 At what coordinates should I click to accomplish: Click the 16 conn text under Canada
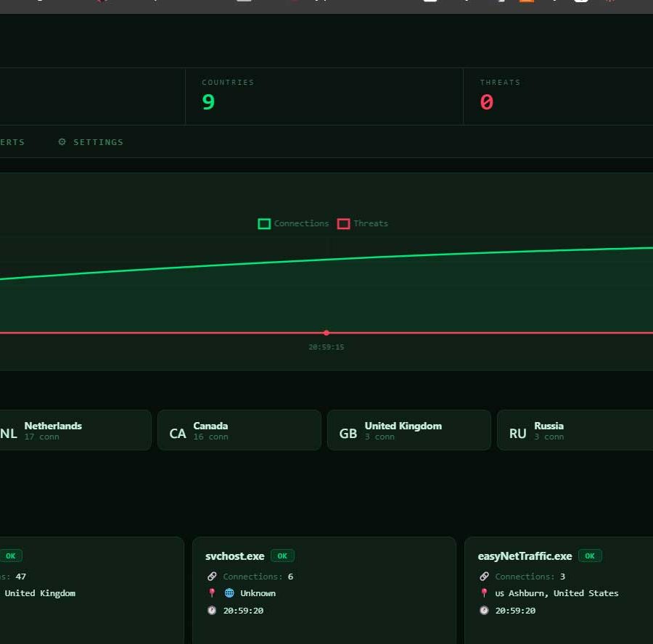(x=210, y=437)
